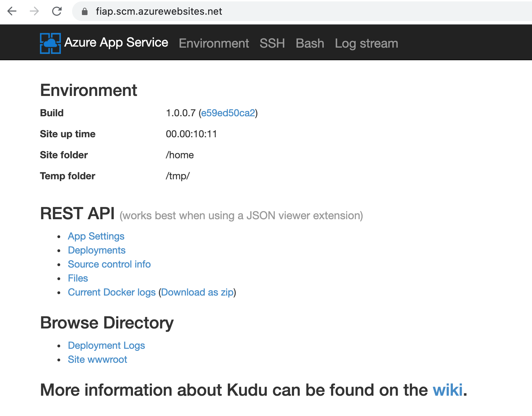This screenshot has height=416, width=532.
Task: Go back using the browser back arrow
Action: pos(12,11)
